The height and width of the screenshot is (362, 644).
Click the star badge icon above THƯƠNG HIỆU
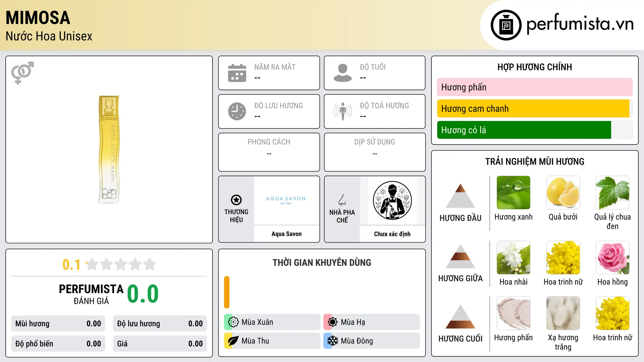(x=236, y=200)
